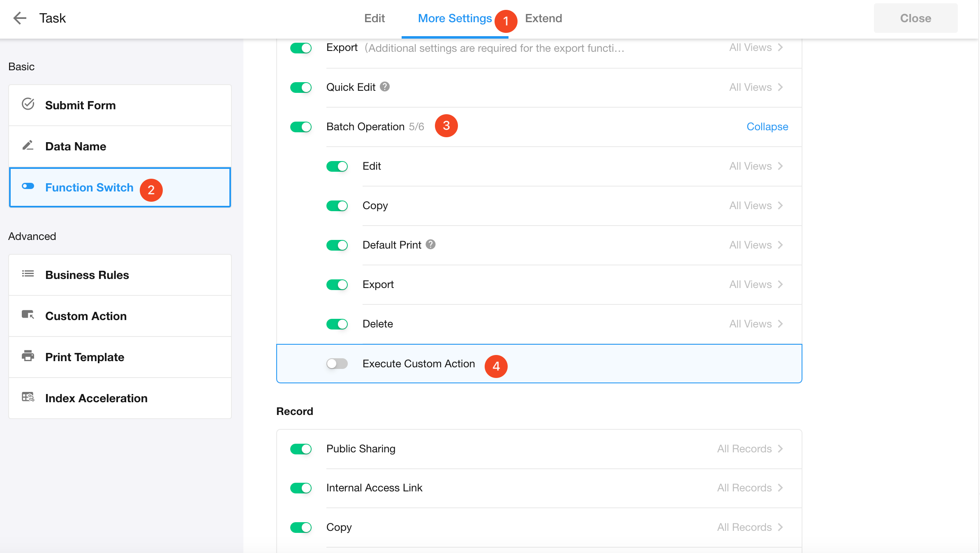Click the Index Acceleration table icon
This screenshot has width=980, height=553.
(28, 397)
